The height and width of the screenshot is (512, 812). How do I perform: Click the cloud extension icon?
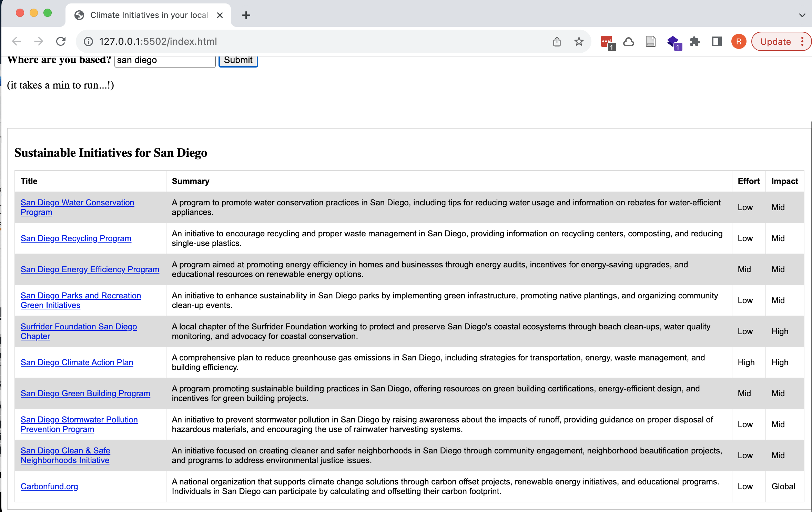tap(629, 41)
